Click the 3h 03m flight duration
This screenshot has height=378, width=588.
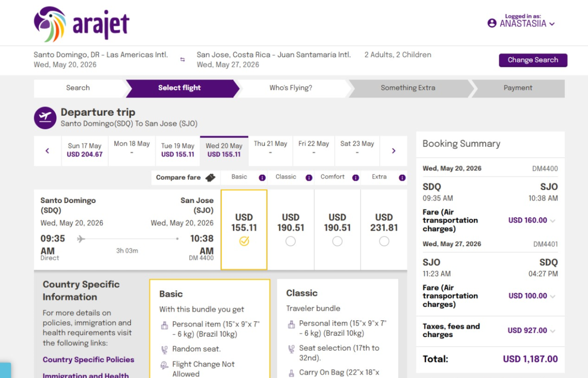tap(127, 251)
